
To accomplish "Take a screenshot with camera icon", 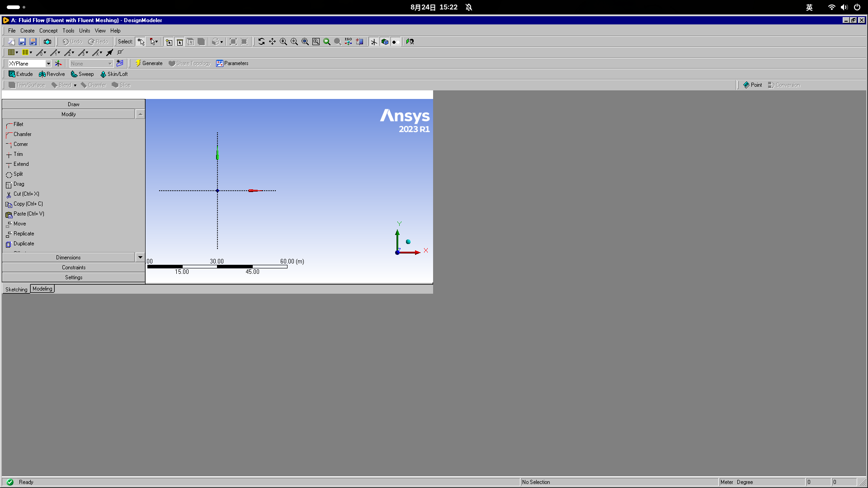I will click(47, 42).
